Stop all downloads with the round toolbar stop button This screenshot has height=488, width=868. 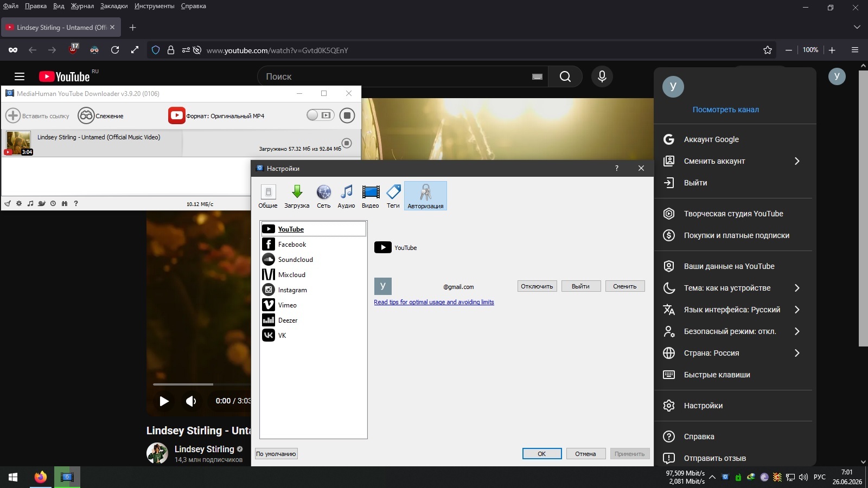347,115
